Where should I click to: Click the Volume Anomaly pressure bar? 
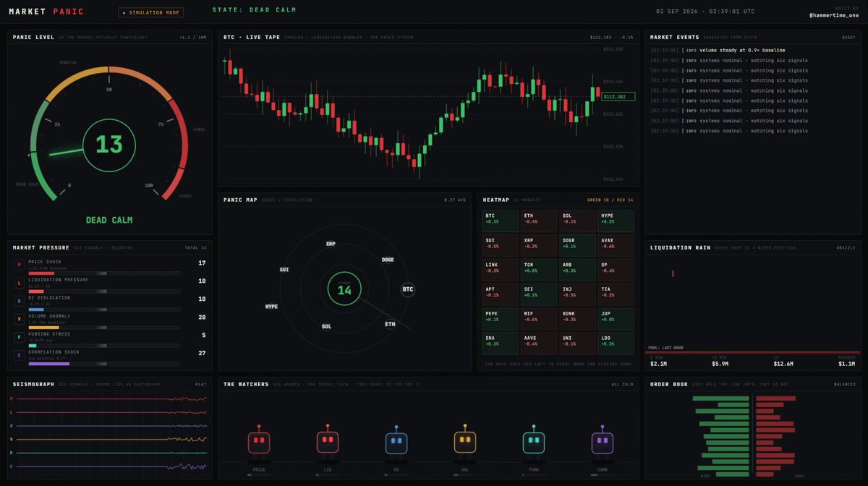(x=104, y=328)
